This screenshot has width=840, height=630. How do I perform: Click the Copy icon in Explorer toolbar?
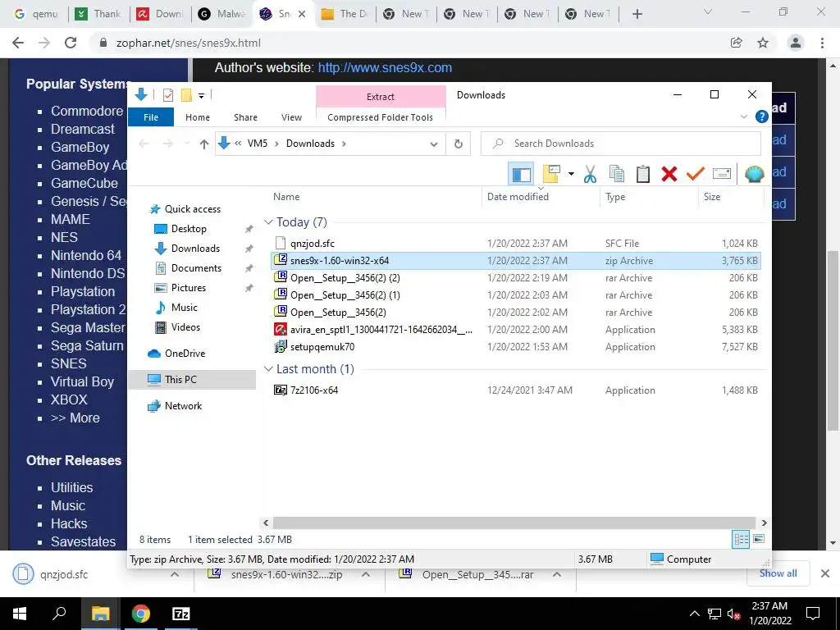tap(617, 174)
